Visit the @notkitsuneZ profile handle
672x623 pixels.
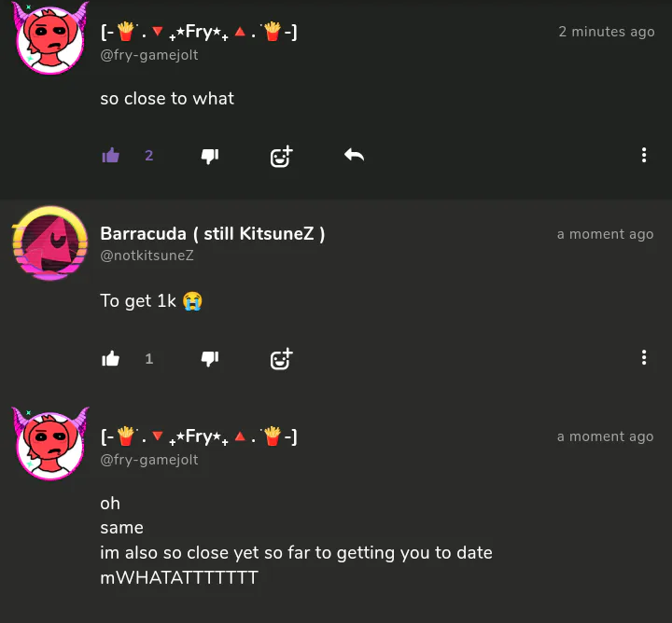click(x=147, y=256)
